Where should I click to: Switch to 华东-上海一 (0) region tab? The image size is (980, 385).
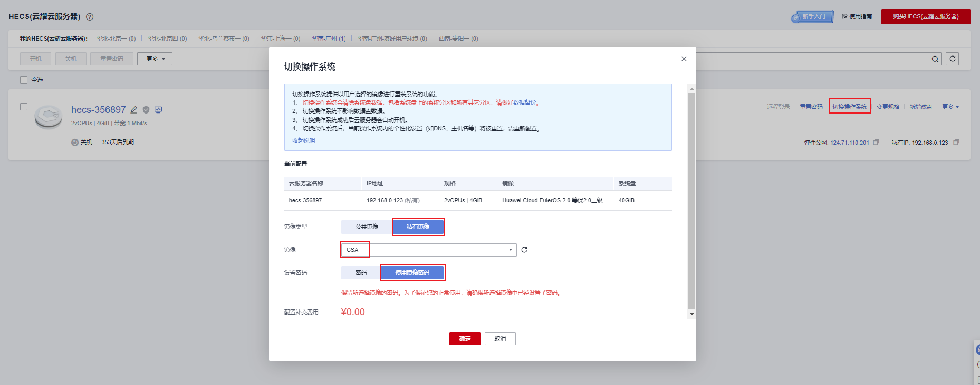(x=281, y=39)
